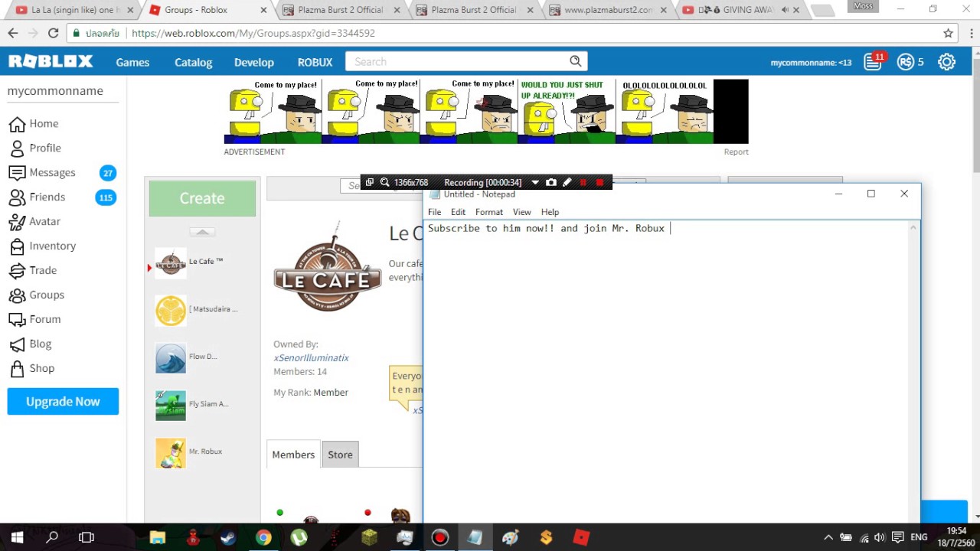Open File Explorer from the taskbar
The image size is (980, 551).
pos(158,537)
